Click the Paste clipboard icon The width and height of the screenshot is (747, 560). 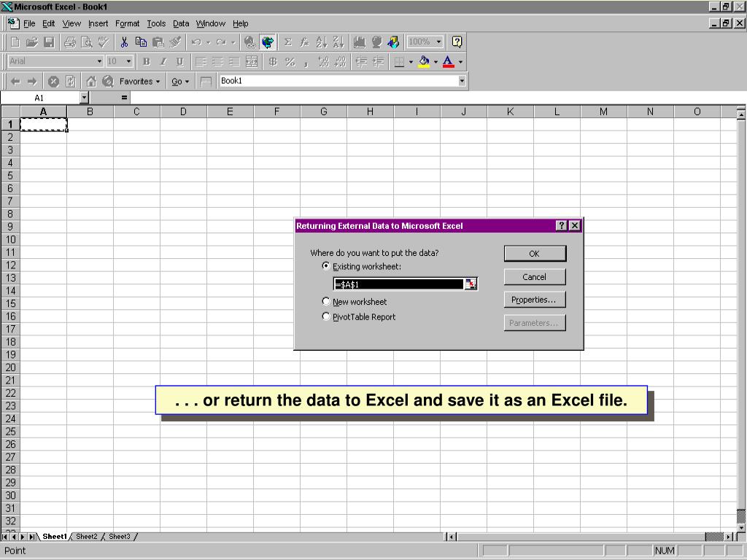pos(158,42)
